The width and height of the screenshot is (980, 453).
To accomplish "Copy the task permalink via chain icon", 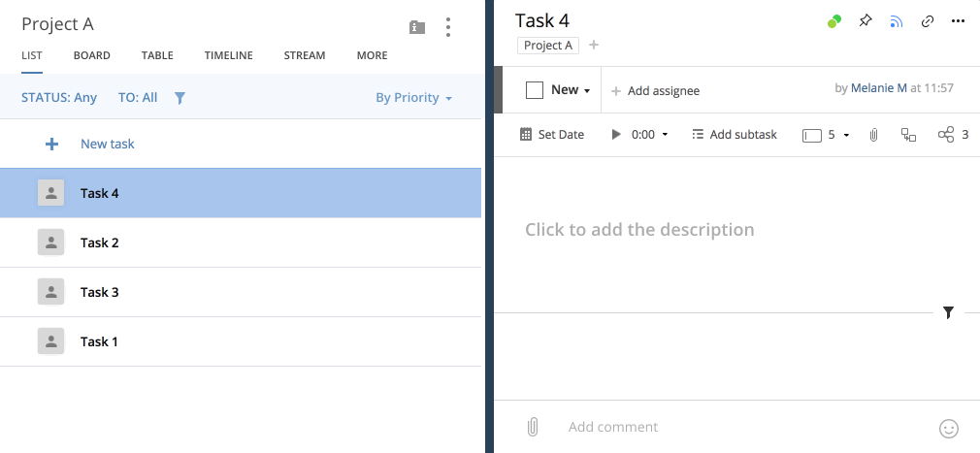I will [927, 21].
